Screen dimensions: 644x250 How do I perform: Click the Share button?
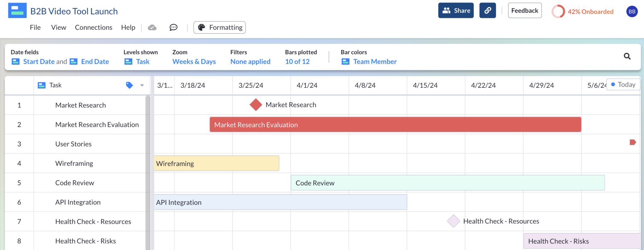tap(456, 10)
